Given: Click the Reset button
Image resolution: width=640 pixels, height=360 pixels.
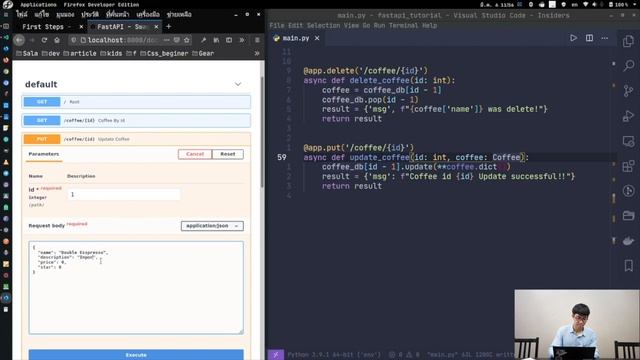Looking at the screenshot, I should [x=228, y=154].
